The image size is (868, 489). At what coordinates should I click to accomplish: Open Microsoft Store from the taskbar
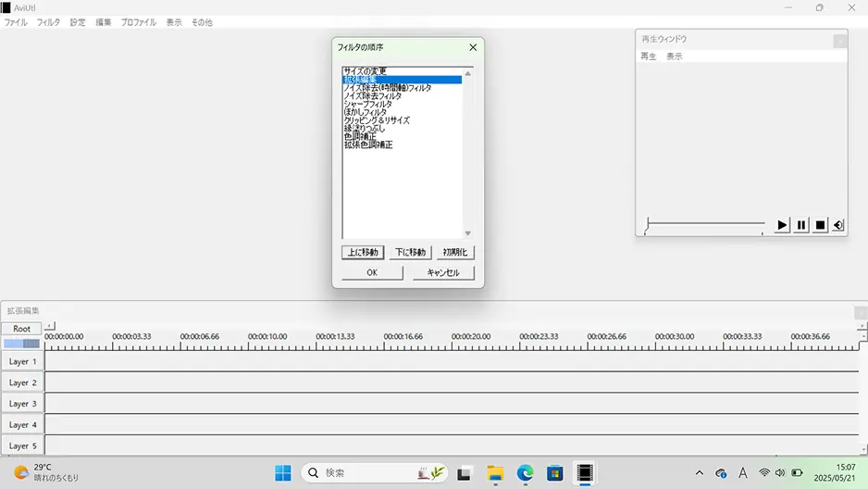(x=554, y=473)
